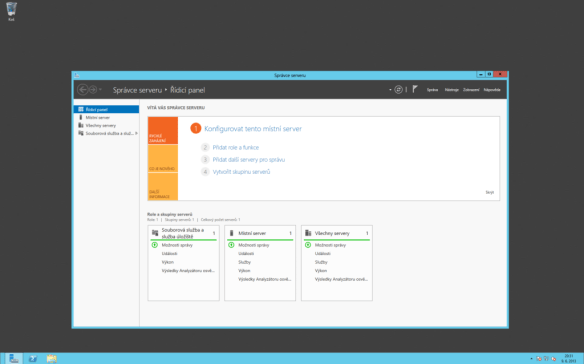Viewport: 584px width, 364px height.
Task: Hide welcome tile with Skrýt
Action: [489, 192]
